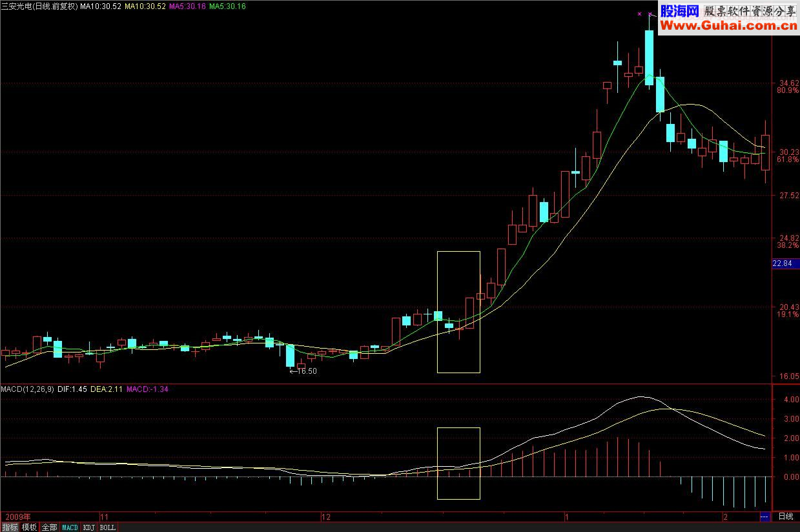Click the 三安光电(日线.前复权) chart title
Viewport: 800px width, 532px height.
point(39,6)
